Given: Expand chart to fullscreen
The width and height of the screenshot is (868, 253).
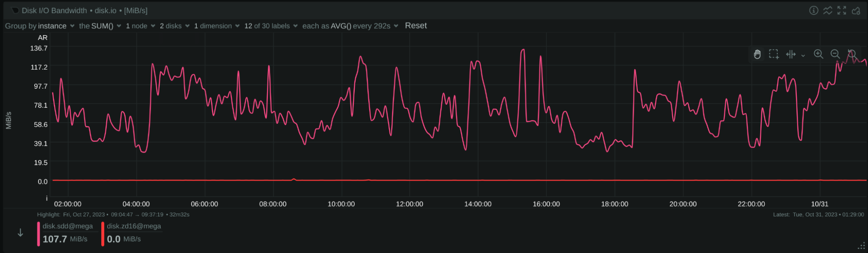Looking at the screenshot, I should 842,10.
